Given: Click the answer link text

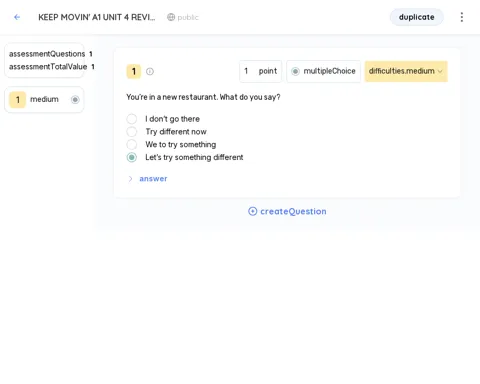Looking at the screenshot, I should (153, 179).
